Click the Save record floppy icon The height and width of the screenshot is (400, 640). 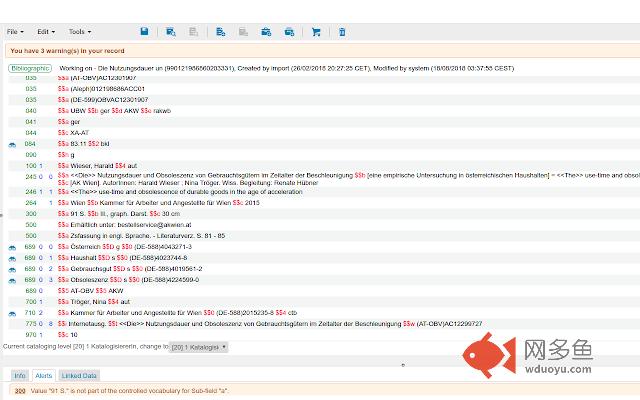[x=144, y=31]
